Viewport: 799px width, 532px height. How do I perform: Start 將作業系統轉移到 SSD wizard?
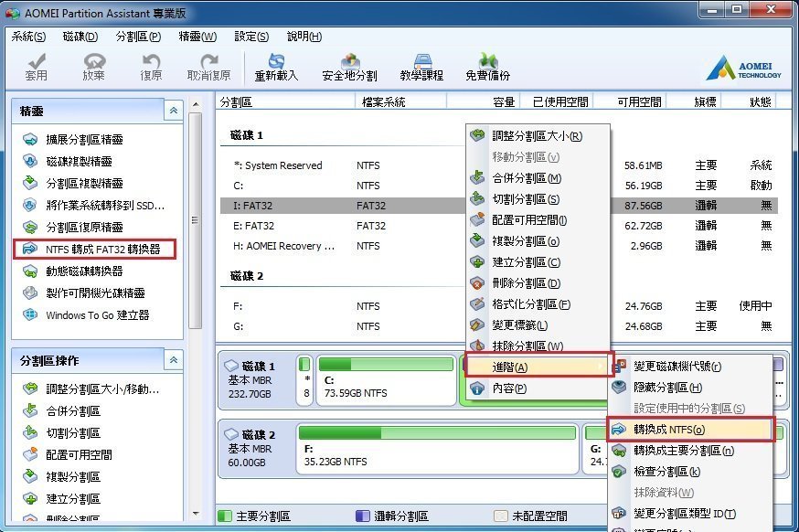pos(94,206)
